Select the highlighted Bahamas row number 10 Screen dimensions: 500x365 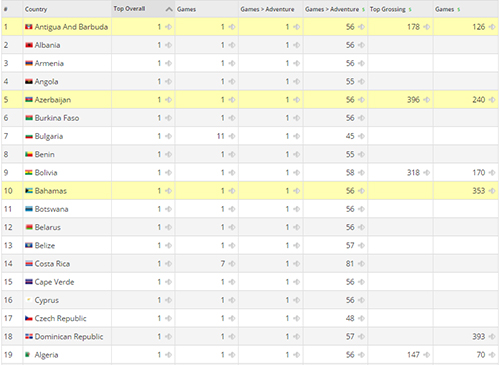[8, 191]
